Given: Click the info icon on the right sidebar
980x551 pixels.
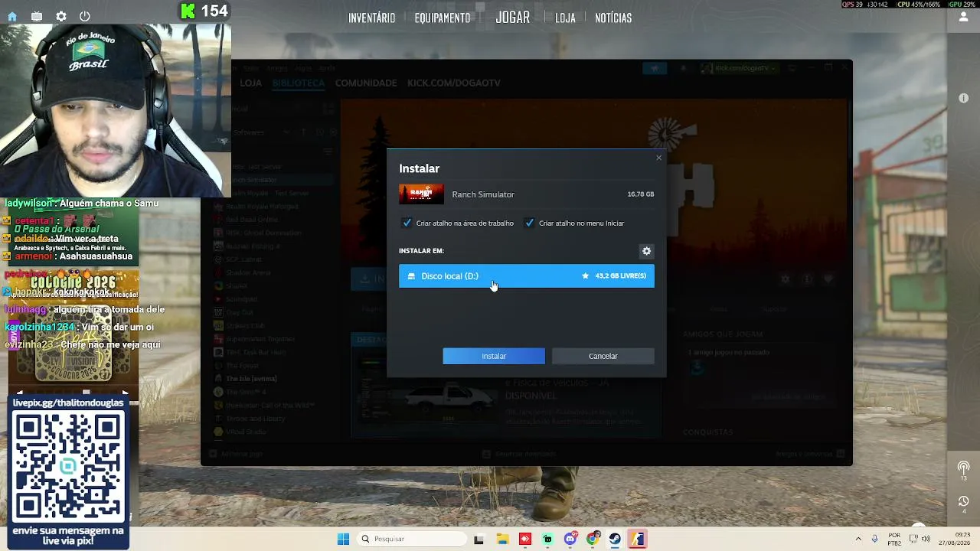Looking at the screenshot, I should click(x=963, y=98).
